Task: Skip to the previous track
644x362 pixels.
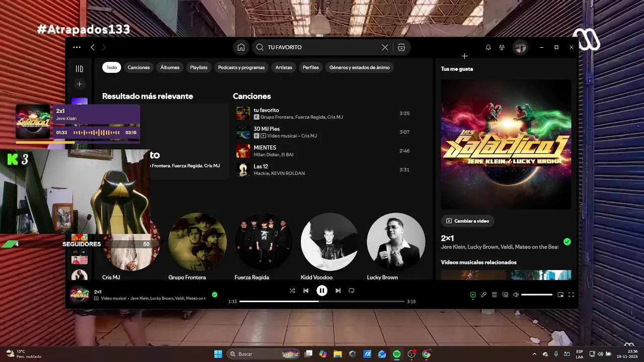Action: (306, 291)
